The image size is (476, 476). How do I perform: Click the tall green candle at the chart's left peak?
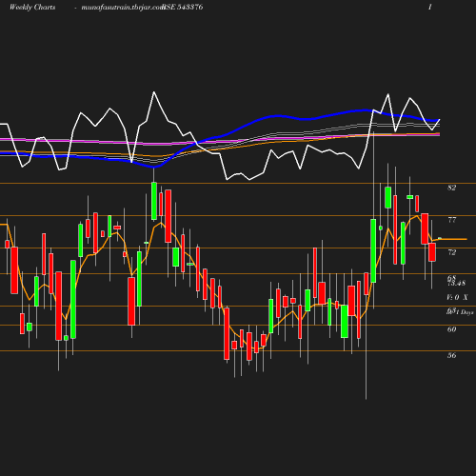154,201
